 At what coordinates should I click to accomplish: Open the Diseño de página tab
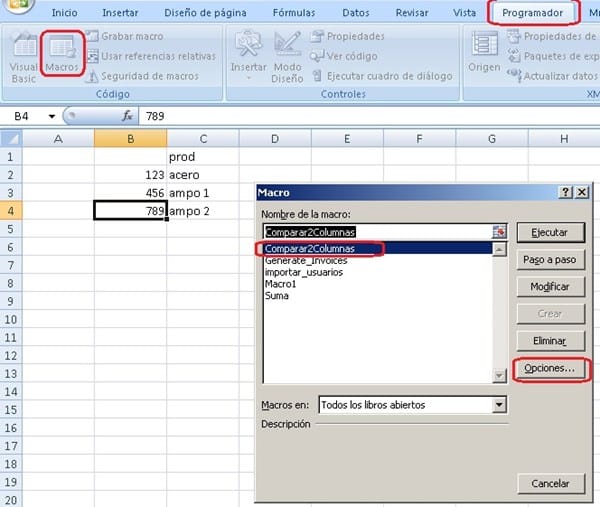click(x=204, y=13)
